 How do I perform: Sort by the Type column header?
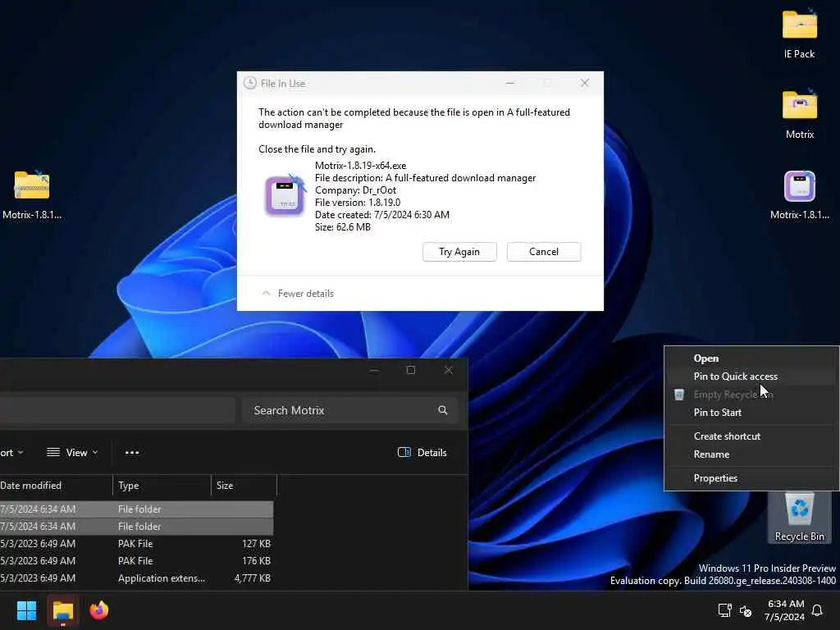pyautogui.click(x=162, y=486)
